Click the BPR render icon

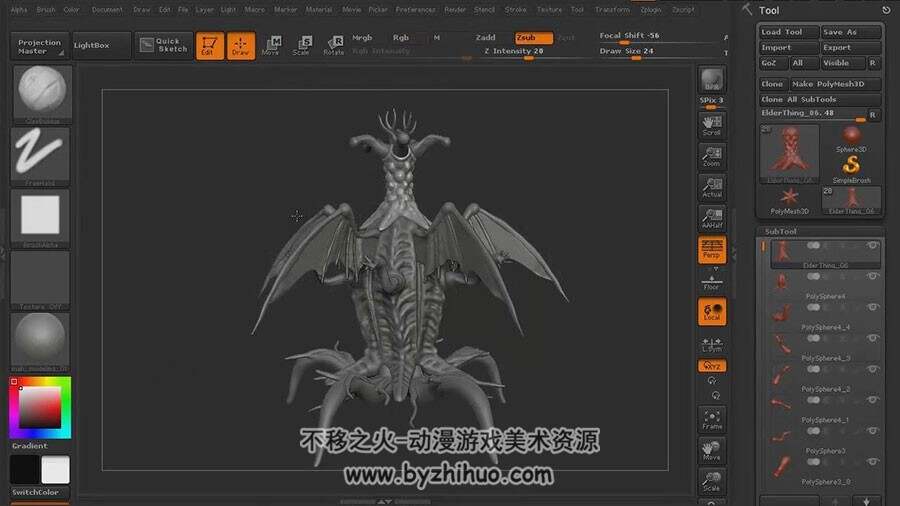click(x=712, y=79)
